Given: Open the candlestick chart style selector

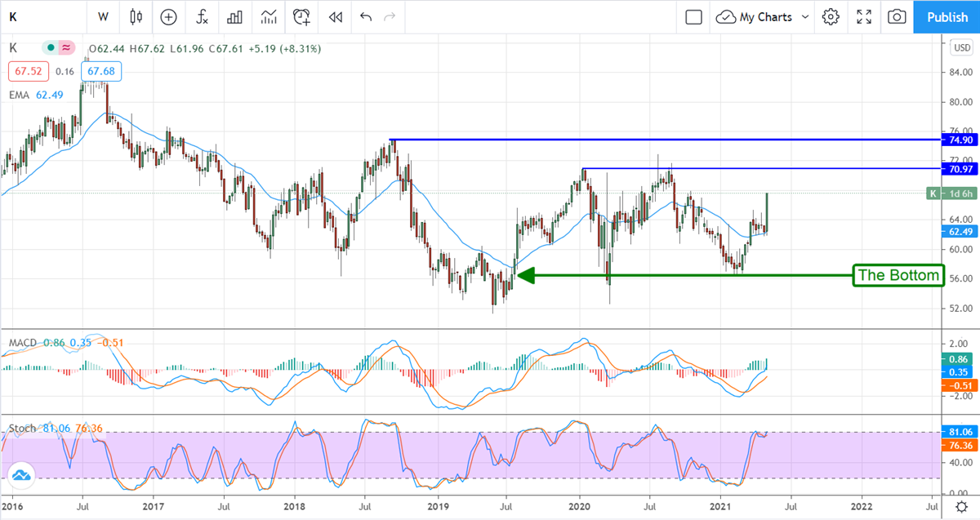Looking at the screenshot, I should click(x=136, y=16).
